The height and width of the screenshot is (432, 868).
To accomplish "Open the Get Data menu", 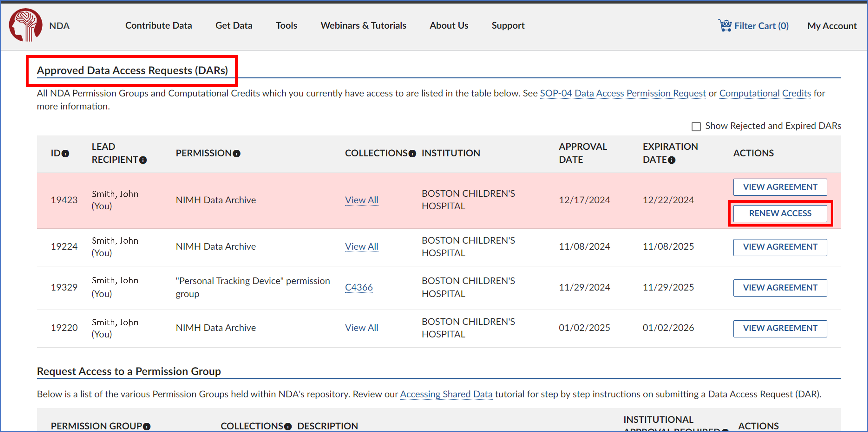I will [x=234, y=26].
